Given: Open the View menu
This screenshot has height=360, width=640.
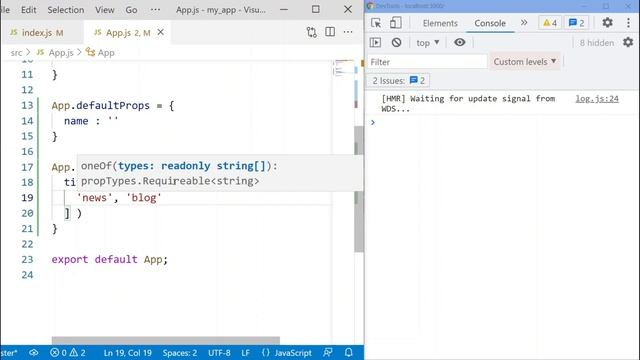Looking at the screenshot, I should pyautogui.click(x=104, y=9).
